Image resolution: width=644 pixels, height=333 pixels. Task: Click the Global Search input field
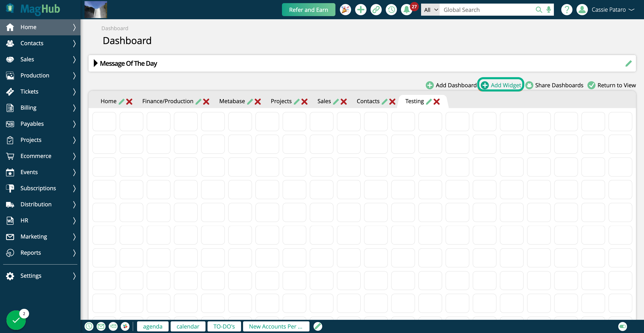487,10
